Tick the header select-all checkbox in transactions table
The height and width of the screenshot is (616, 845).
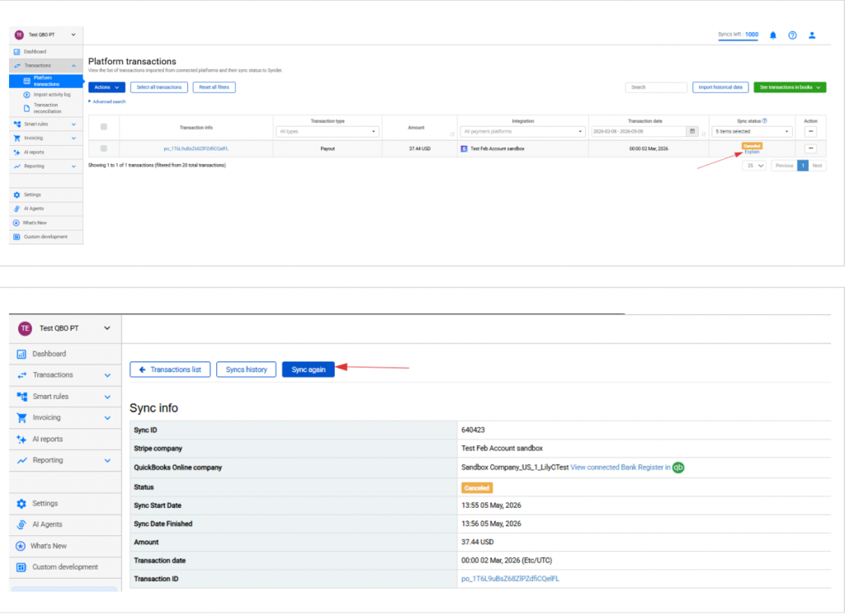coord(104,127)
